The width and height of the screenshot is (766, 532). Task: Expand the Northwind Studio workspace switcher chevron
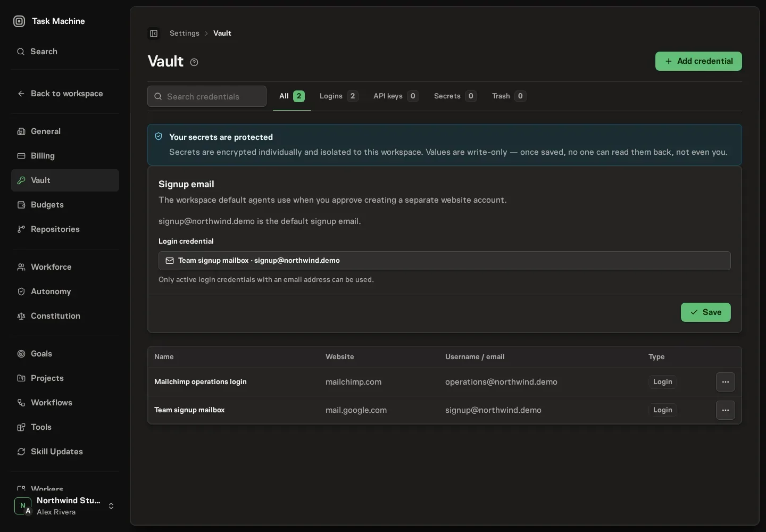tap(111, 506)
